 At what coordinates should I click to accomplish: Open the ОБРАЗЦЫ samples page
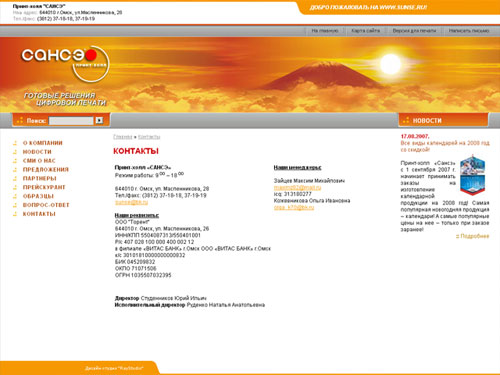coord(38,196)
